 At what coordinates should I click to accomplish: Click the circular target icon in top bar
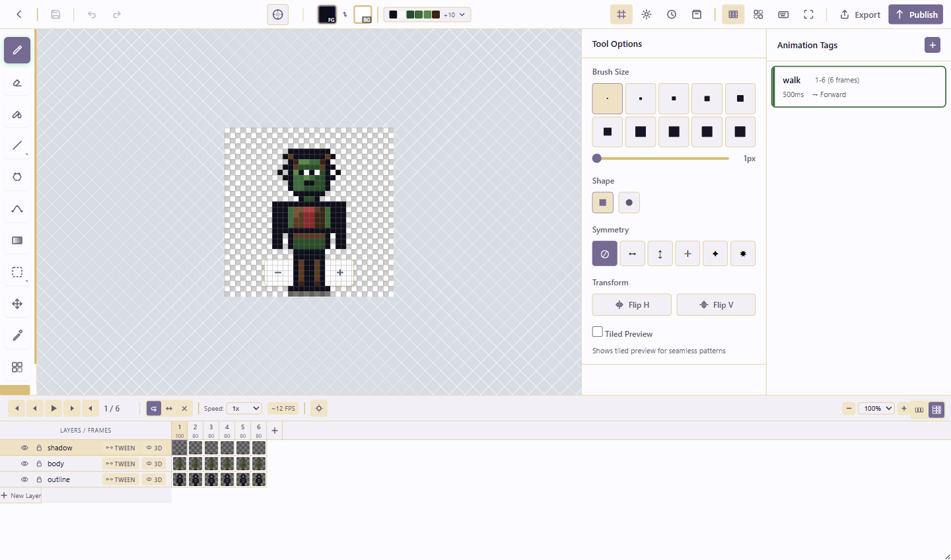[278, 15]
